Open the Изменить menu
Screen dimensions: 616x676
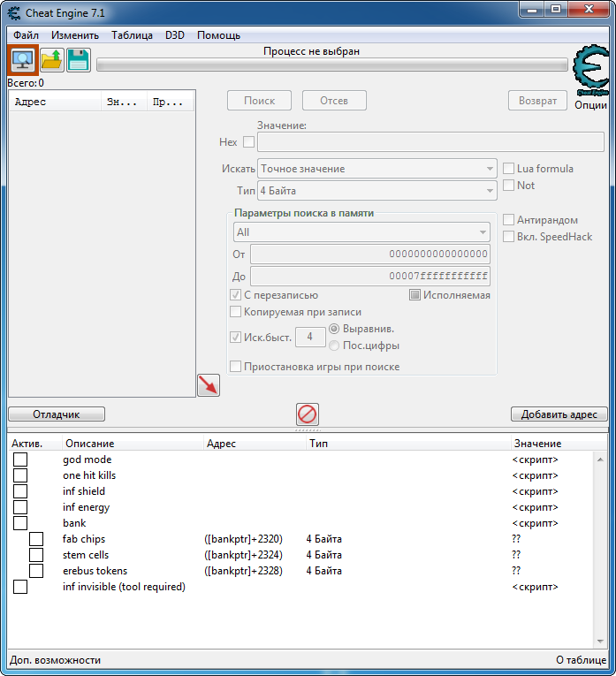(75, 35)
